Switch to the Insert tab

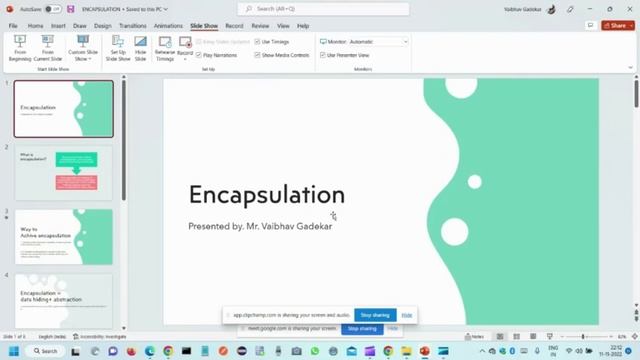pyautogui.click(x=58, y=26)
